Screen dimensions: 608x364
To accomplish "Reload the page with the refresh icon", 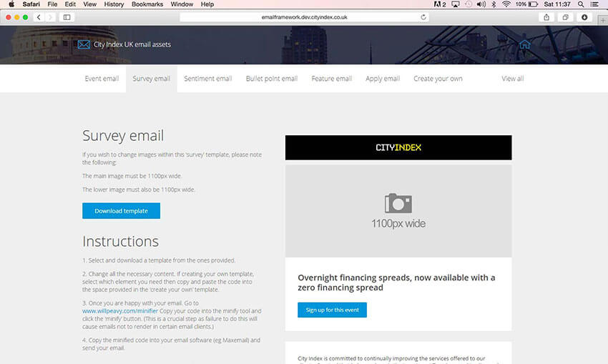I will point(424,16).
